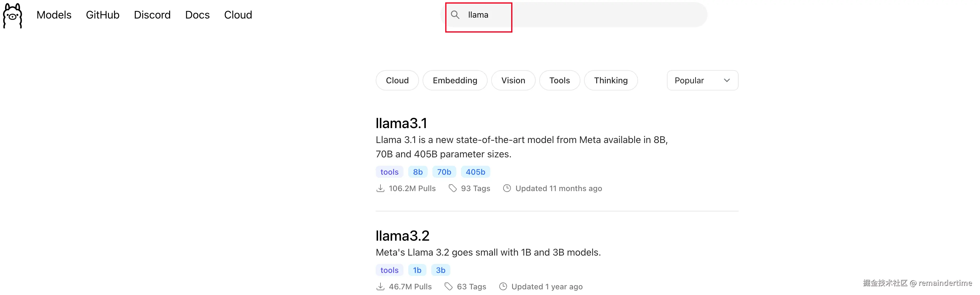Open the Popular sort dropdown
Screen dimensions: 980x295
tap(702, 80)
